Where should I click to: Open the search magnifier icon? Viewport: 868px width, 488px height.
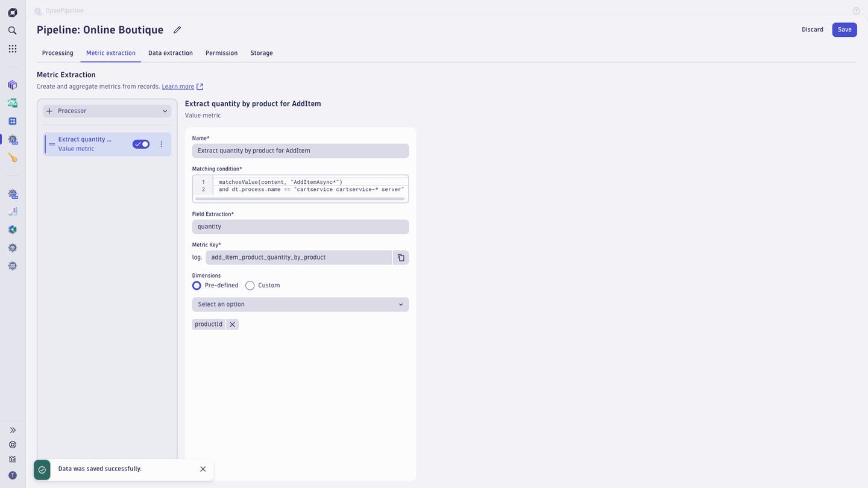(x=13, y=30)
